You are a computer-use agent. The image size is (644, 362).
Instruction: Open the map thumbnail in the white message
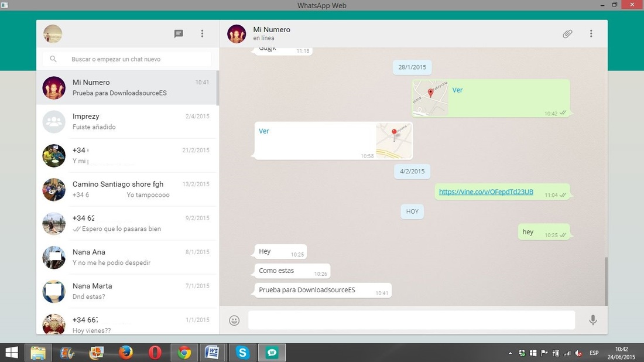393,141
